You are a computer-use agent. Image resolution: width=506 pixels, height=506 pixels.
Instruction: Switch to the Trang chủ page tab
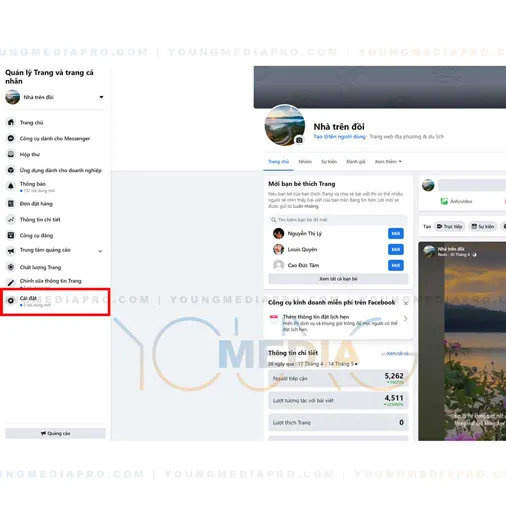pos(278,162)
